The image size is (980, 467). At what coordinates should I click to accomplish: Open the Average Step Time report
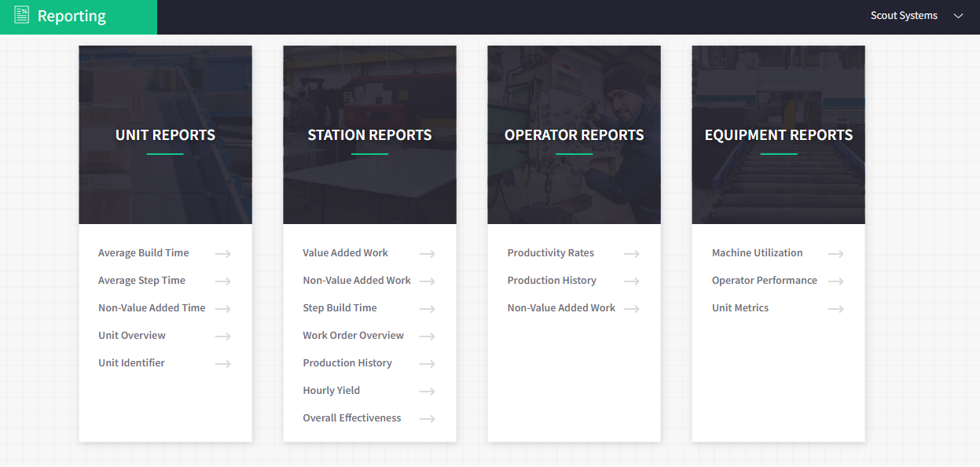point(141,281)
